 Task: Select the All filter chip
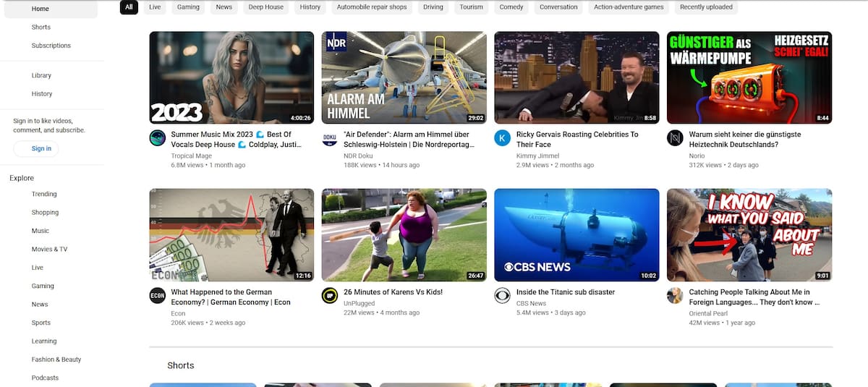(x=129, y=7)
